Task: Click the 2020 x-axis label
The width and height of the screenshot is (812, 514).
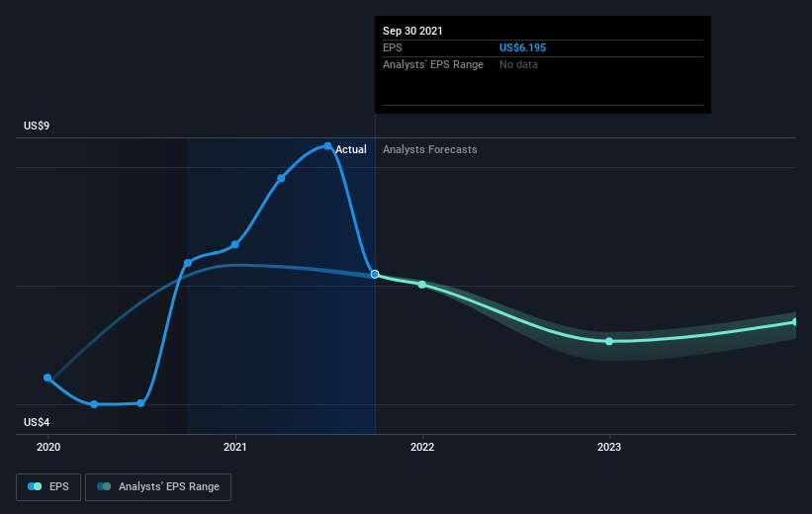Action: click(x=48, y=447)
